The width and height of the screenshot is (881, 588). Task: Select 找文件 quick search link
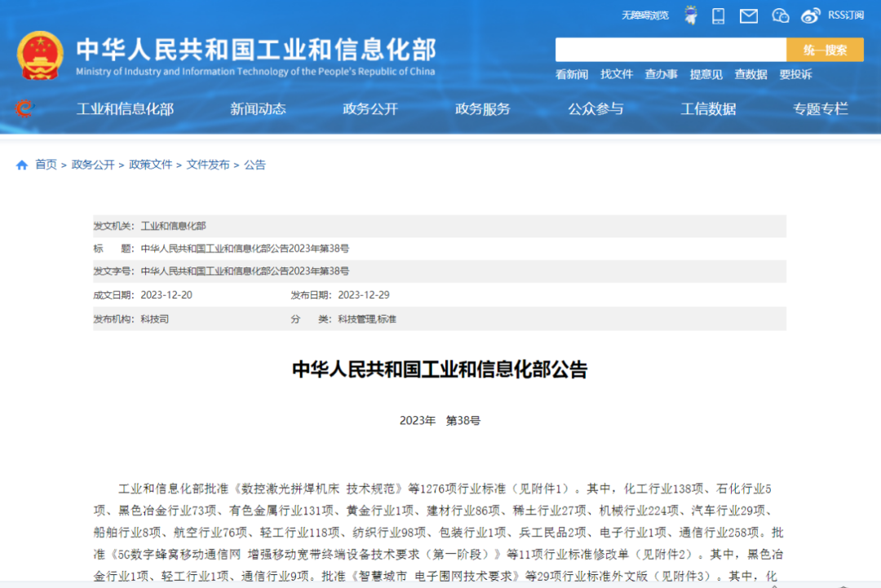(617, 74)
